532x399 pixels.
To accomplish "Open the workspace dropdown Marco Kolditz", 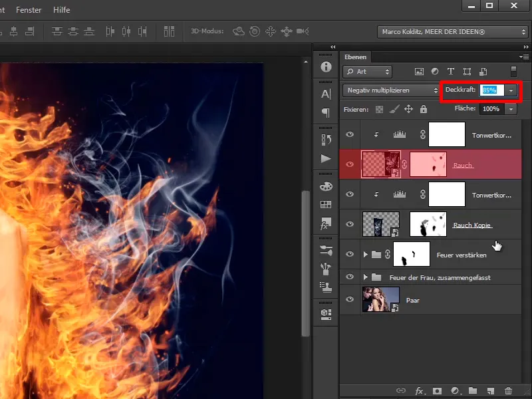I will (x=453, y=32).
